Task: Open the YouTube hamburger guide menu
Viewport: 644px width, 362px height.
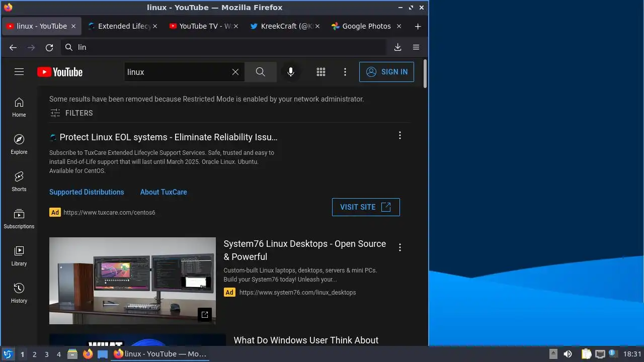Action: coord(19,72)
